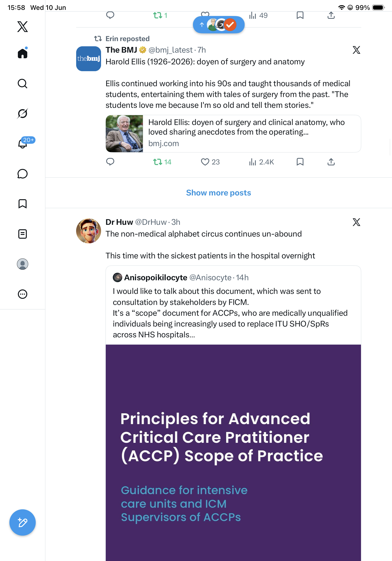The width and height of the screenshot is (392, 561).
Task: Open the Search page icon
Action: (x=23, y=84)
